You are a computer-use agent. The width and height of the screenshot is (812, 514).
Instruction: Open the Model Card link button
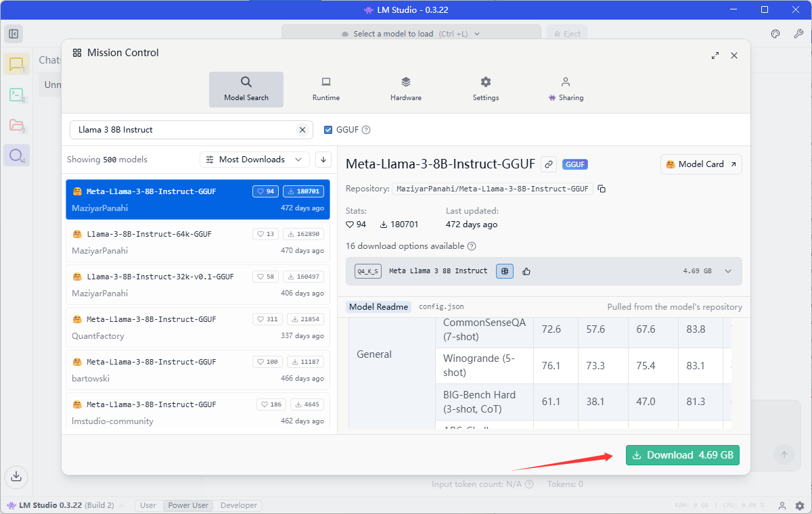(701, 164)
